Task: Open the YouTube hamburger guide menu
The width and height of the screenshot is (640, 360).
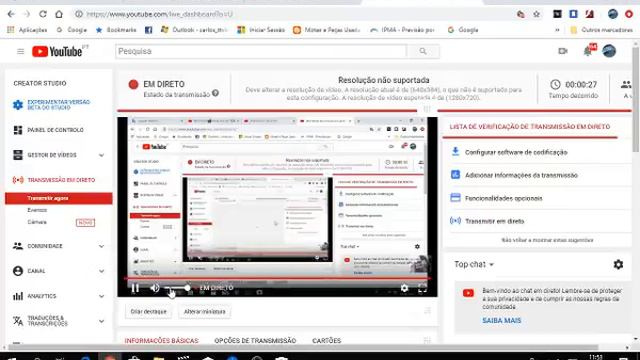Action: [x=20, y=51]
